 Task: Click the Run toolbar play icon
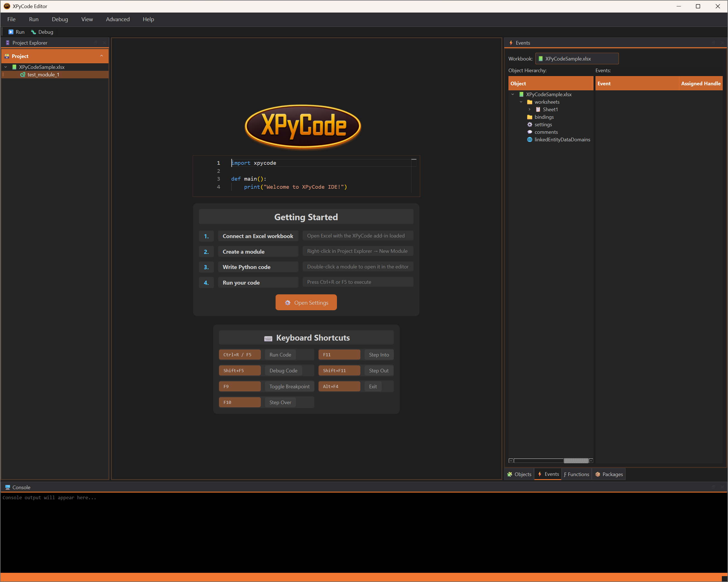click(11, 32)
